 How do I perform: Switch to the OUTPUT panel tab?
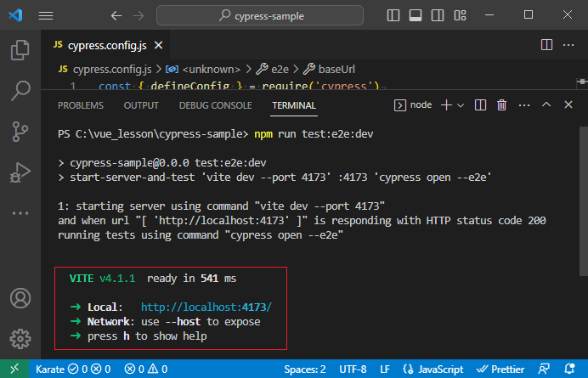[141, 105]
